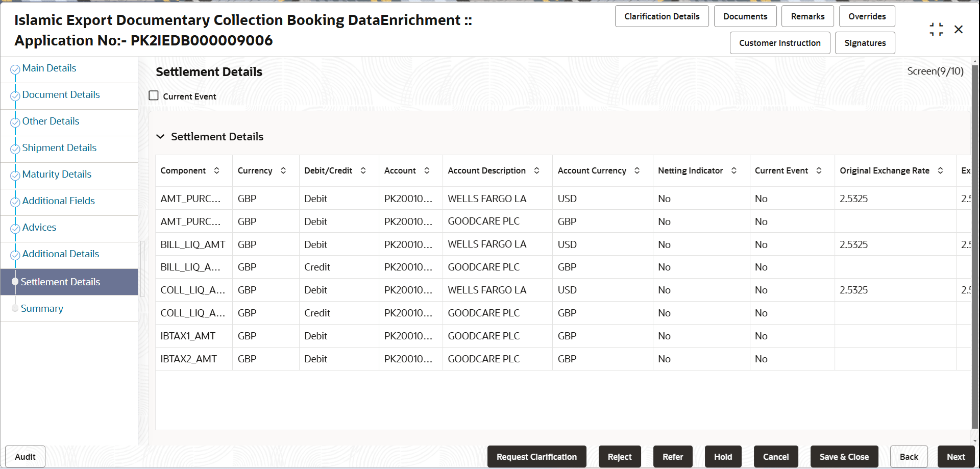This screenshot has width=980, height=469.
Task: Click Other Details completed step icon
Action: [x=15, y=122]
